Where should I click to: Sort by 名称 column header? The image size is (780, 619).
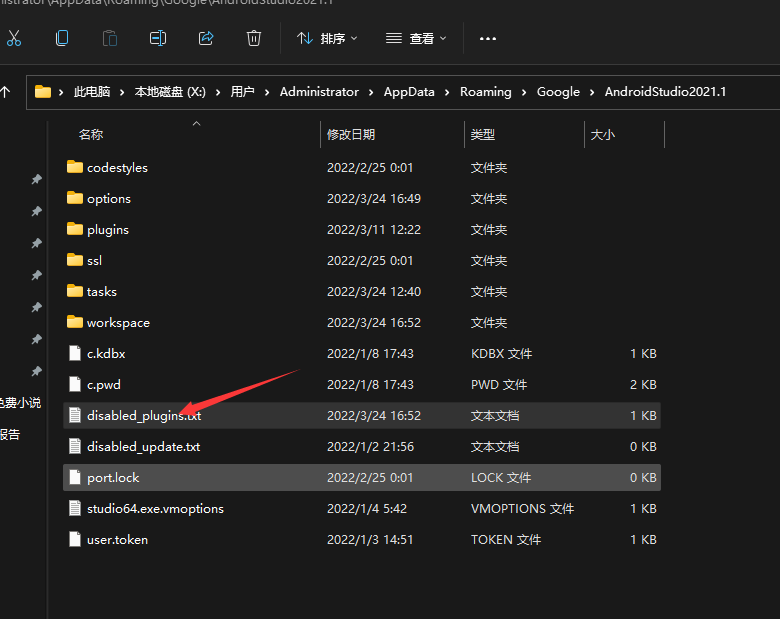(x=91, y=134)
